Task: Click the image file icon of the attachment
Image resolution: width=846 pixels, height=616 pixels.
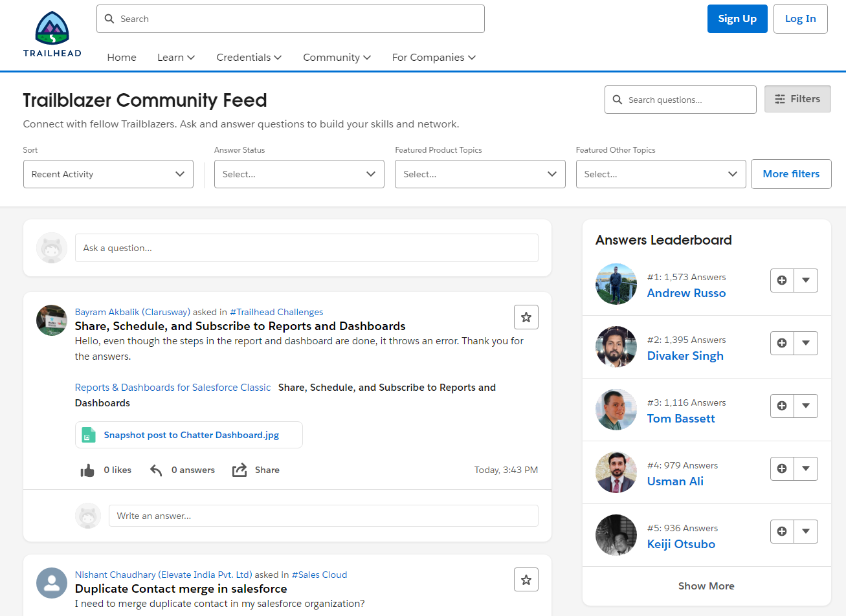Action: [89, 435]
